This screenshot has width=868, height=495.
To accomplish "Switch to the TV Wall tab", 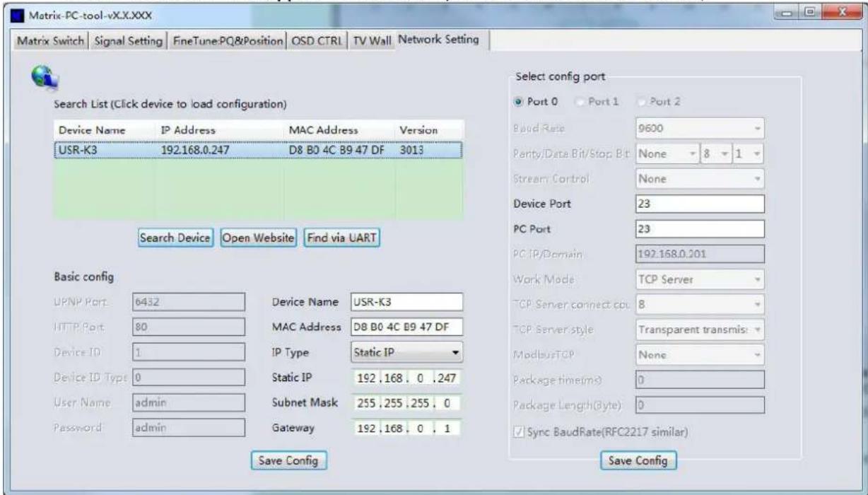I will click(x=371, y=41).
